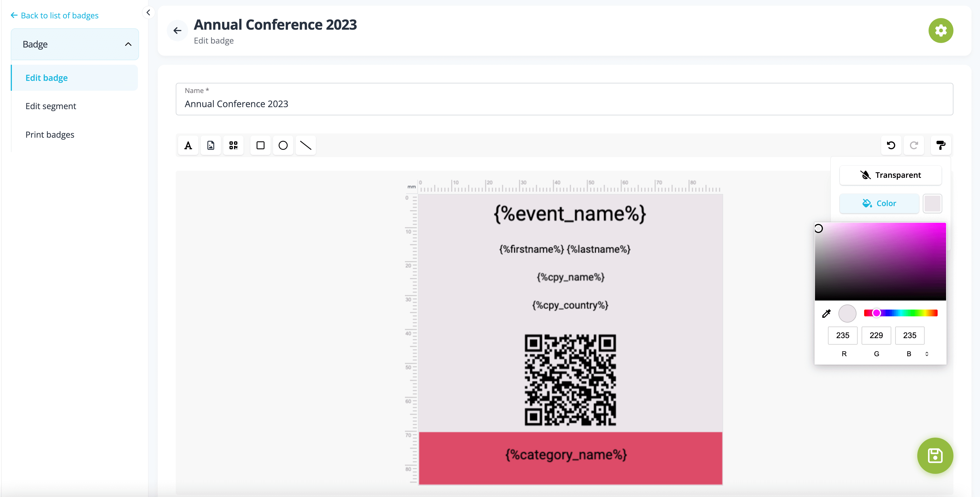
Task: Select the Rectangle shape tool
Action: [260, 145]
